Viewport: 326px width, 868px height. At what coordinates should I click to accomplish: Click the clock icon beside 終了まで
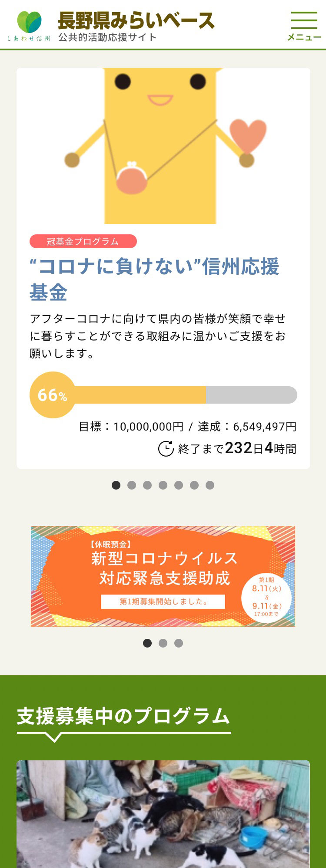pos(166,448)
